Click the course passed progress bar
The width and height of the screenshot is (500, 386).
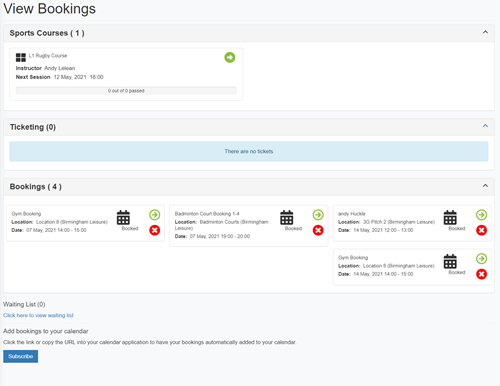click(126, 91)
